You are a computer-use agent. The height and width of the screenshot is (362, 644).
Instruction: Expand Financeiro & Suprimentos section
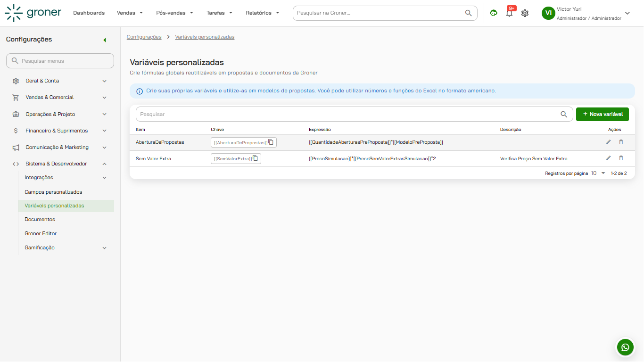[105, 131]
